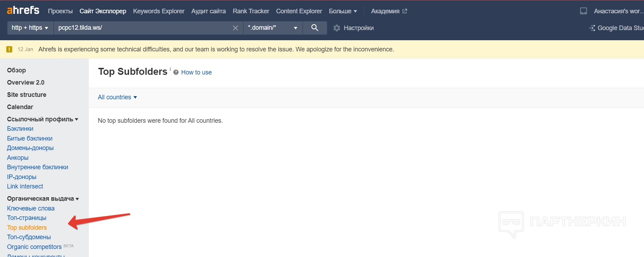Click the magnifier search button

[x=314, y=28]
